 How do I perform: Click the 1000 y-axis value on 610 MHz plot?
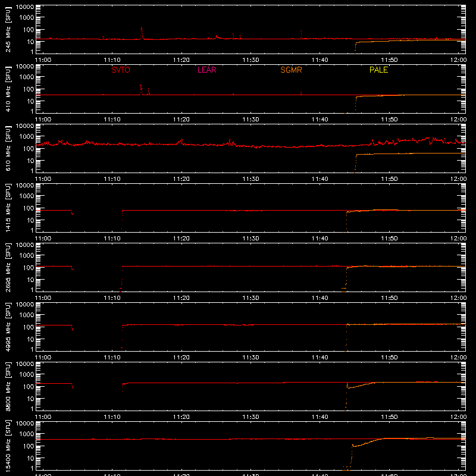pyautogui.click(x=27, y=137)
